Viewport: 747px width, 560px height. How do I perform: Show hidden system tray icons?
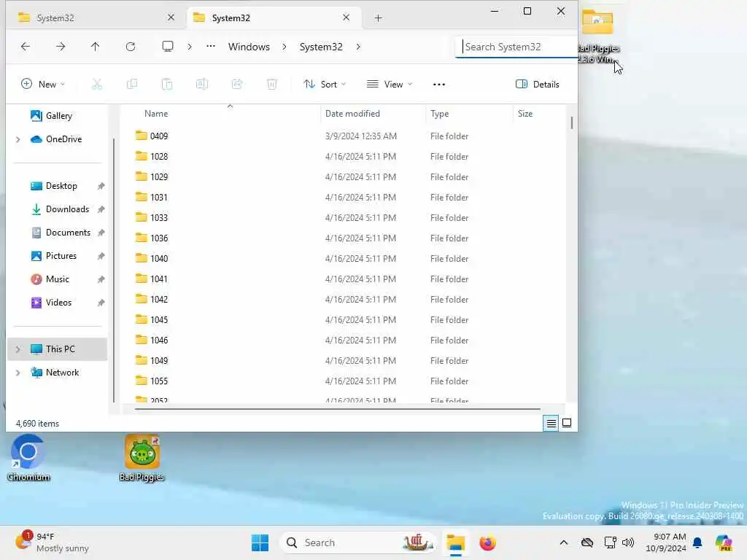coord(564,542)
